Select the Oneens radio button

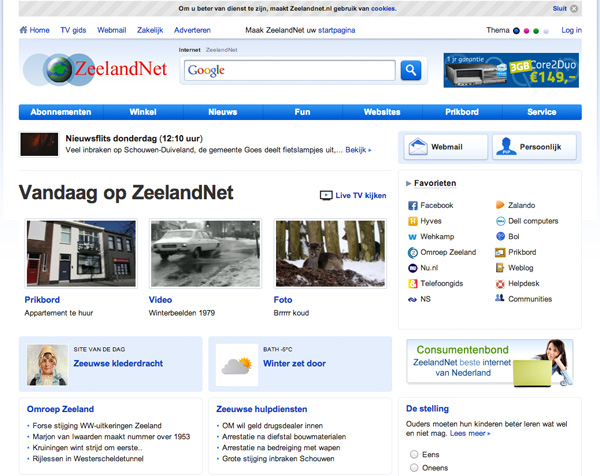[x=414, y=467]
